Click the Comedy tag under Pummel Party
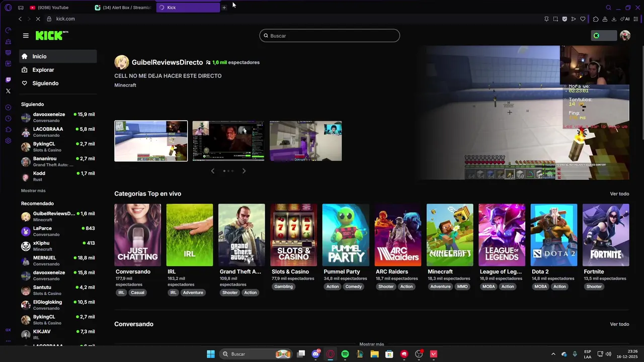The width and height of the screenshot is (644, 362). [x=354, y=287]
